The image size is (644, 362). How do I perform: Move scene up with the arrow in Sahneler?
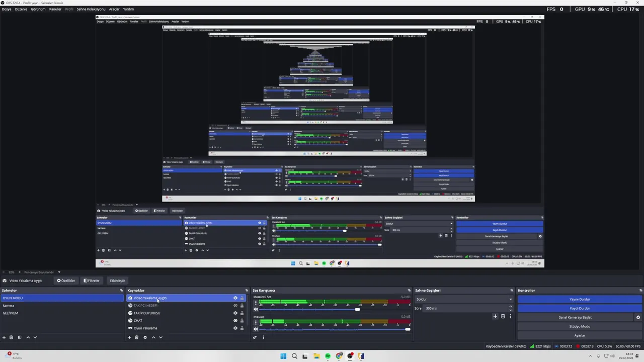click(x=28, y=337)
